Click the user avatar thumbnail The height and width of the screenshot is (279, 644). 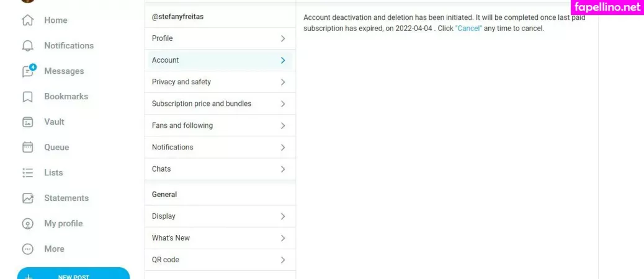coord(27,1)
